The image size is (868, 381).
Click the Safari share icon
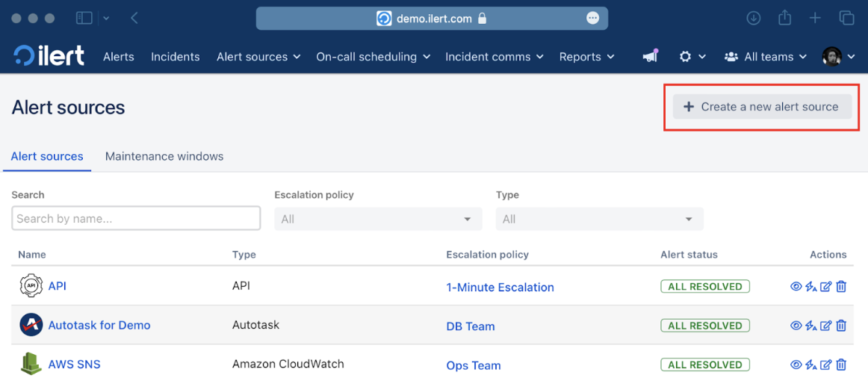coord(784,18)
